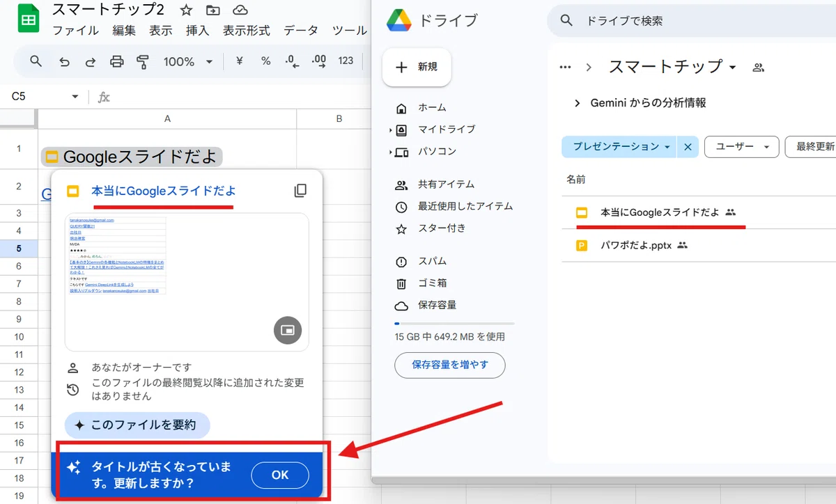Image resolution: width=836 pixels, height=504 pixels.
Task: Apply yen currency format
Action: pyautogui.click(x=240, y=61)
